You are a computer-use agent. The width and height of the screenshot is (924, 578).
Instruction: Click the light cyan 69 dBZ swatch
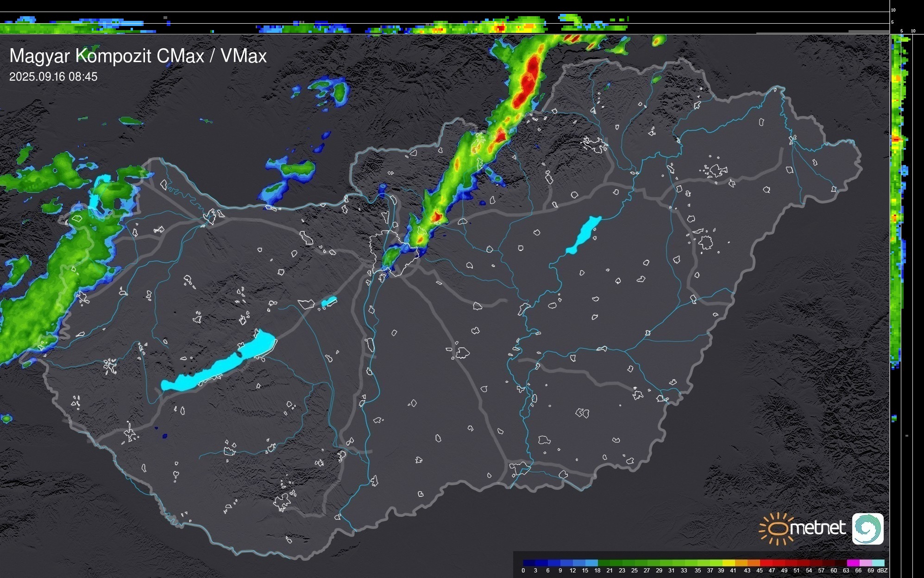coord(878,563)
